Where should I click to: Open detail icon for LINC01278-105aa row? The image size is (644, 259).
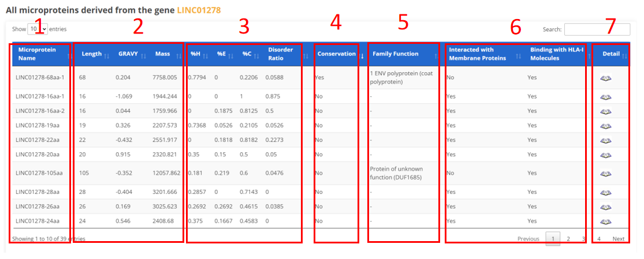pyautogui.click(x=605, y=173)
